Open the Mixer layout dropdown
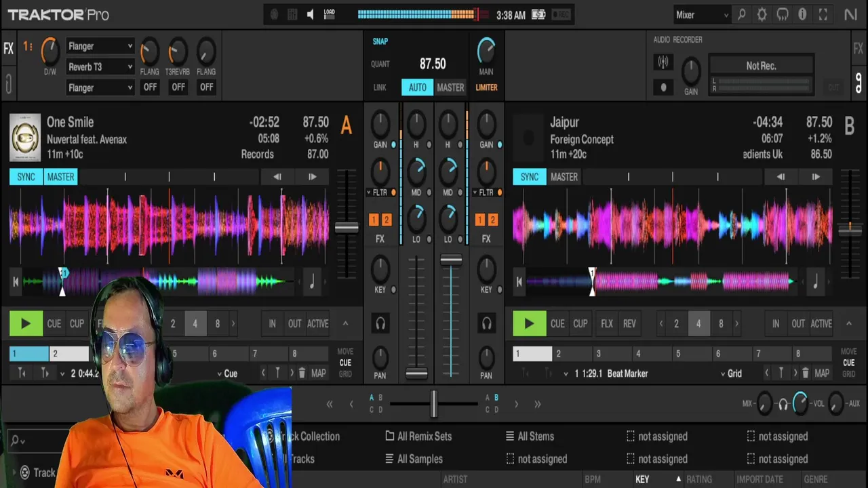Screen dimensions: 868x488 click(x=702, y=15)
